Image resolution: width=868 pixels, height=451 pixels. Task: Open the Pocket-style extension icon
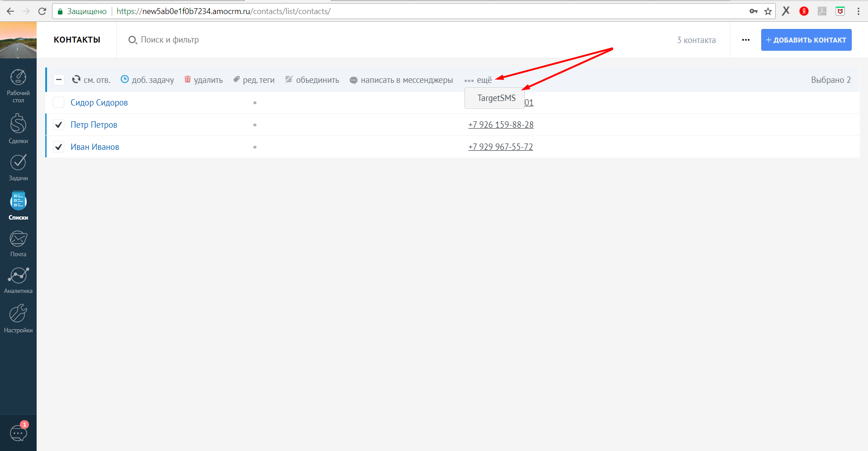click(840, 11)
